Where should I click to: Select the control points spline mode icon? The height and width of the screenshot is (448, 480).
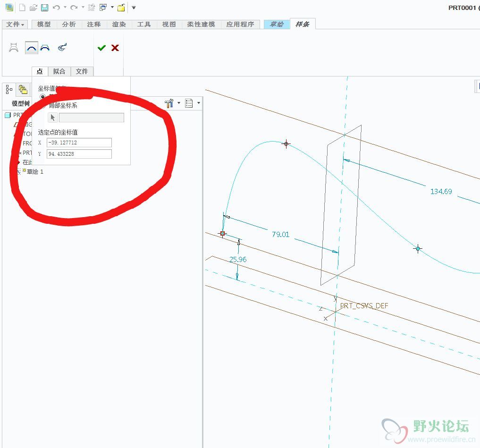click(x=45, y=48)
